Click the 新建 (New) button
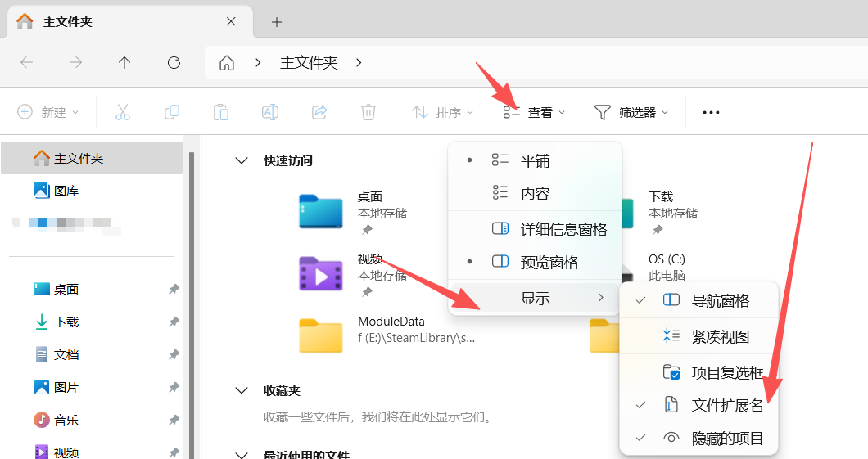868x459 pixels. (48, 112)
